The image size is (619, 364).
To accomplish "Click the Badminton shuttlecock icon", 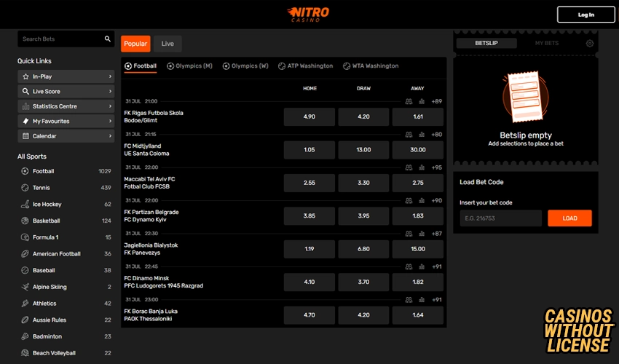I will [25, 336].
